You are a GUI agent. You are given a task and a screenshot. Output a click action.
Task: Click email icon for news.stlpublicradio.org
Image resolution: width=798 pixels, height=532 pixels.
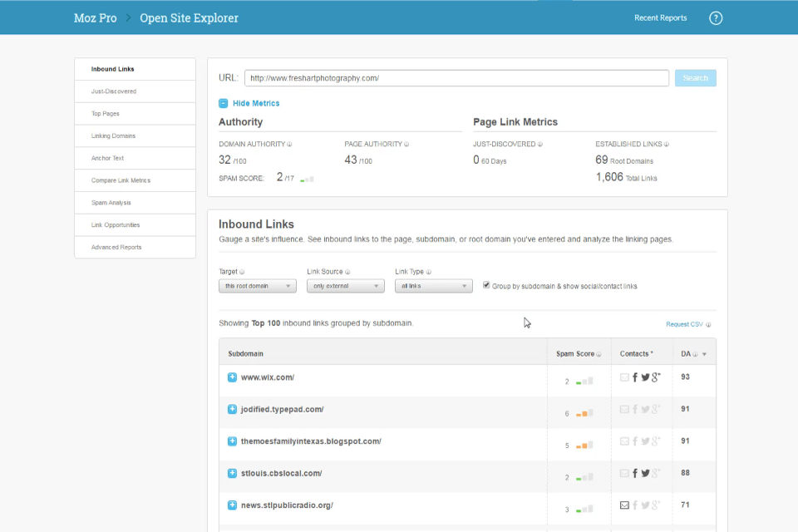(624, 505)
